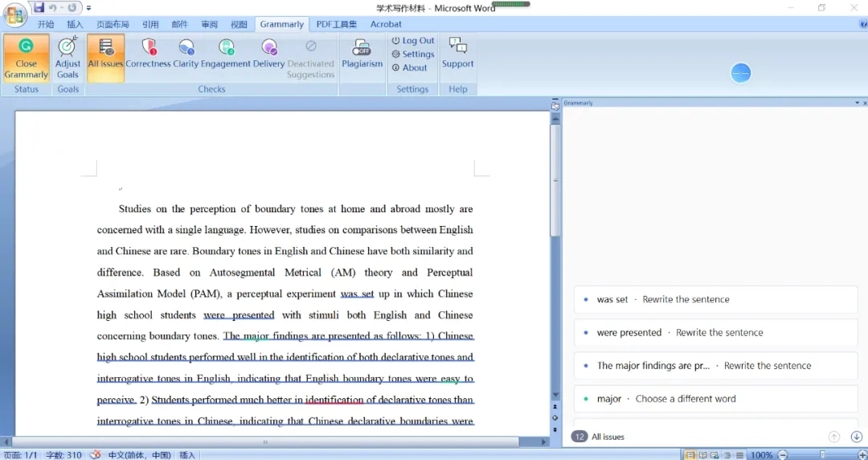Screen dimensions: 868x460
Task: Open Grammarly pane options dropdown arrow
Action: pos(857,103)
